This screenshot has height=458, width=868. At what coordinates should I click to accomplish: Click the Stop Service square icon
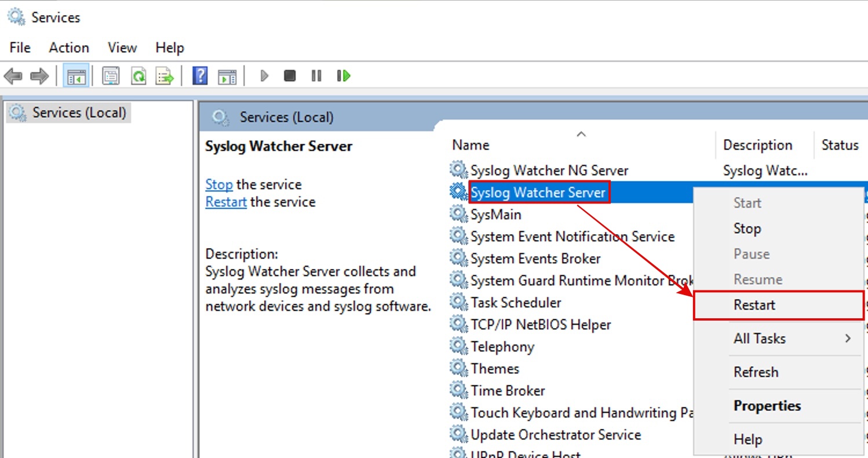[290, 76]
